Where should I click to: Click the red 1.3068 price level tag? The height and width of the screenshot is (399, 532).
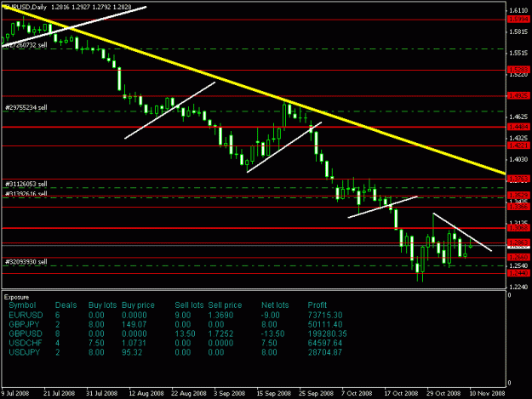click(x=518, y=228)
